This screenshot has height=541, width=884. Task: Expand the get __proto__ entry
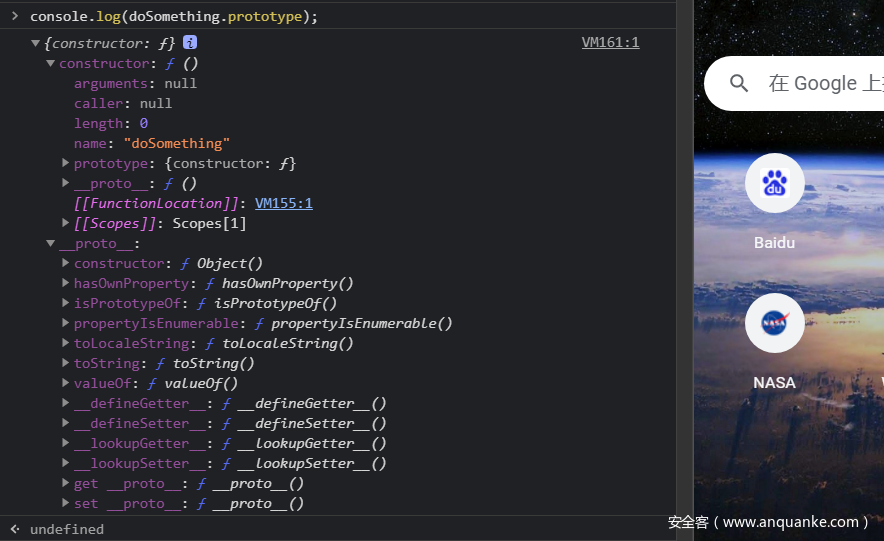[65, 483]
